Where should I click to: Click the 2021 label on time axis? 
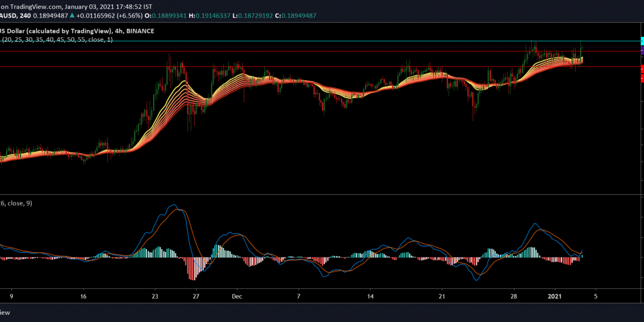555,295
